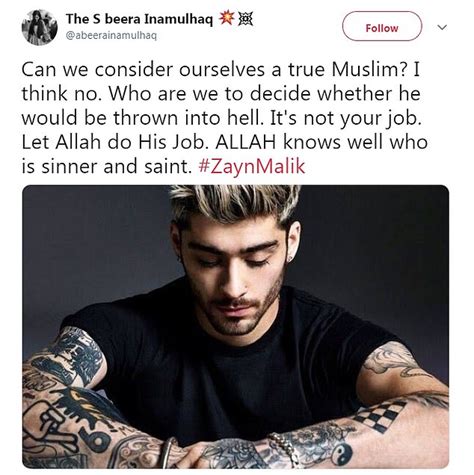Click the word "Follow" inside the rounded button
The image size is (474, 475).
click(x=382, y=28)
